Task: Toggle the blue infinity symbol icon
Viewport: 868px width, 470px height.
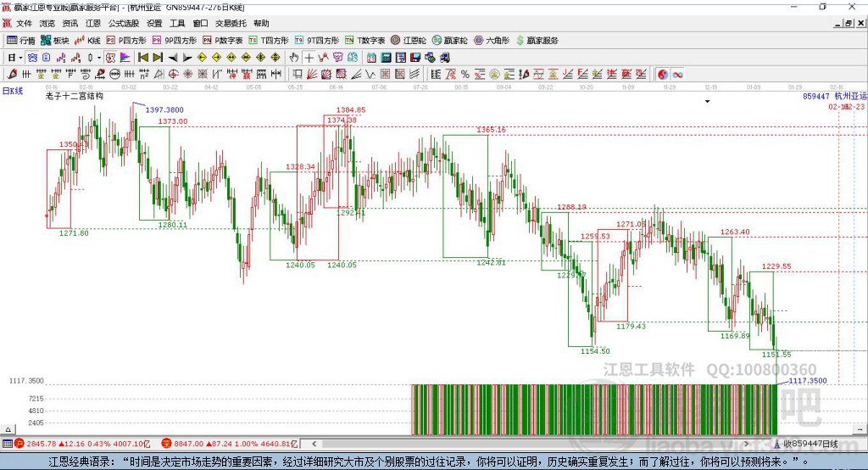Action: pos(677,75)
